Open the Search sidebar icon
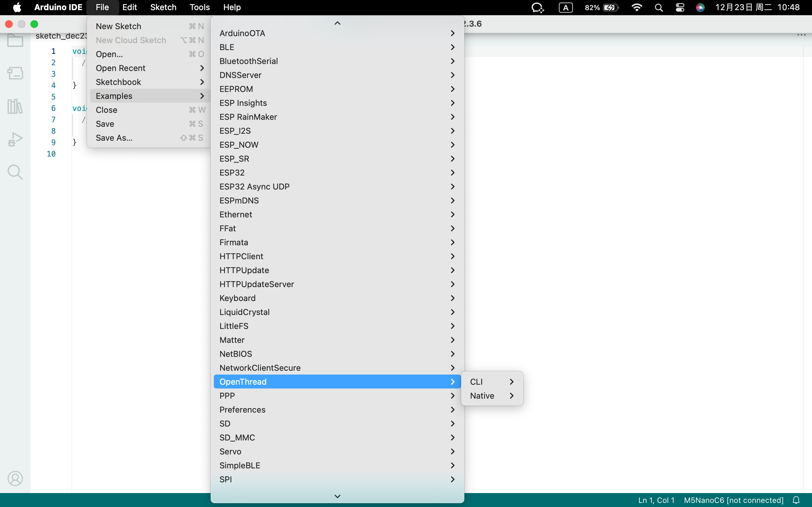 click(15, 172)
